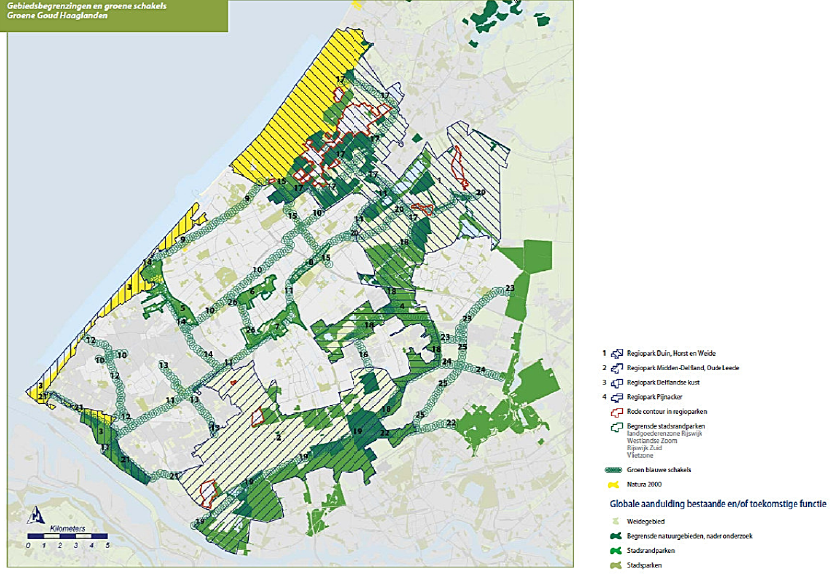Viewport: 838px width, 583px height.
Task: Select the "Weidegebied" legend label
Action: click(646, 521)
